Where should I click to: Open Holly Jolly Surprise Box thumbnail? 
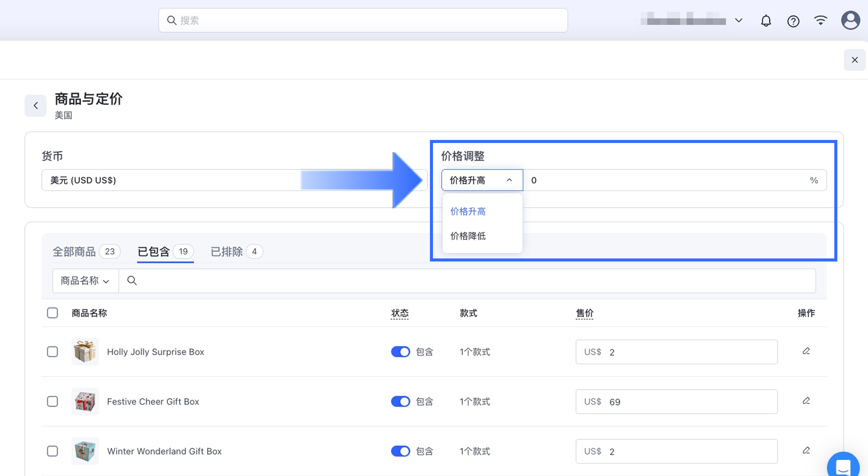point(85,351)
